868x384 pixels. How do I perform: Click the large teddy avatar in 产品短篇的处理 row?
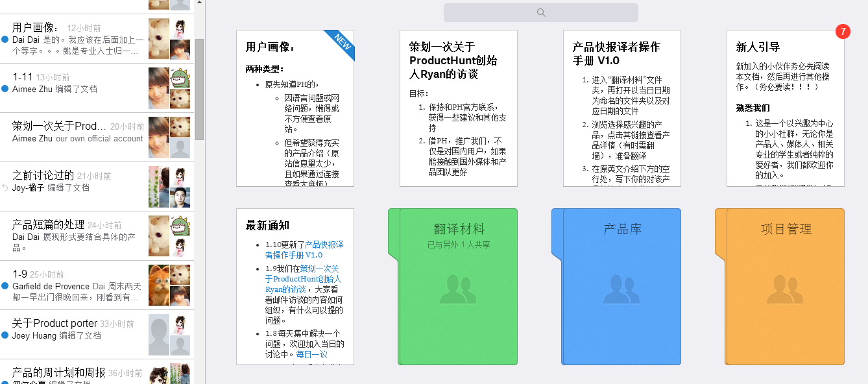158,236
